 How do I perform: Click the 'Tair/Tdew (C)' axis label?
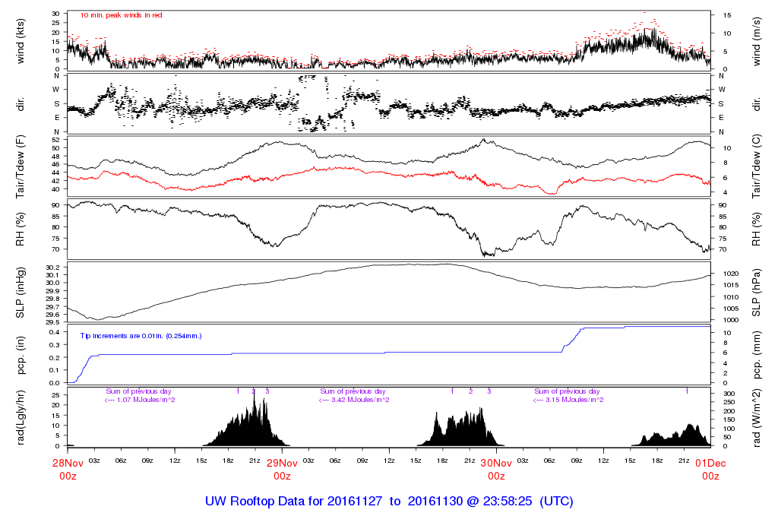point(756,166)
